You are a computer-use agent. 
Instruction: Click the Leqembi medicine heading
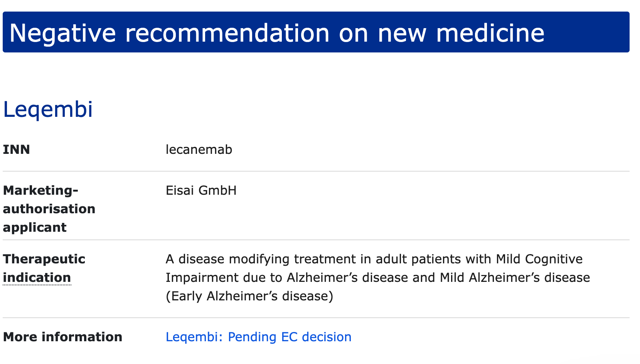click(48, 110)
